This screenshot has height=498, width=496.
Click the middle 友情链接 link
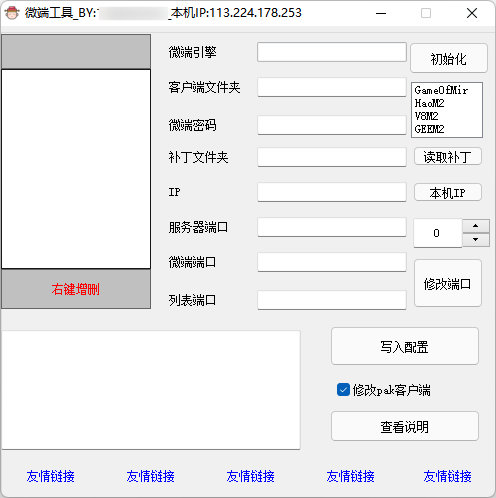coord(251,476)
